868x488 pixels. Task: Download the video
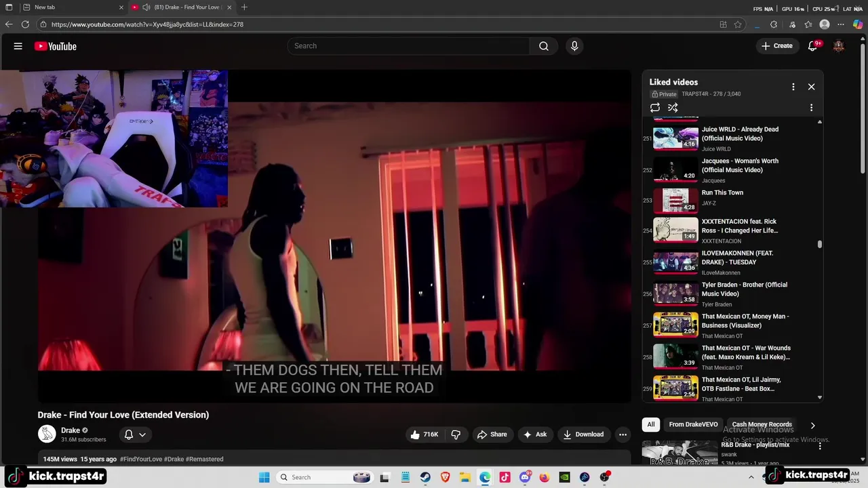[583, 434]
